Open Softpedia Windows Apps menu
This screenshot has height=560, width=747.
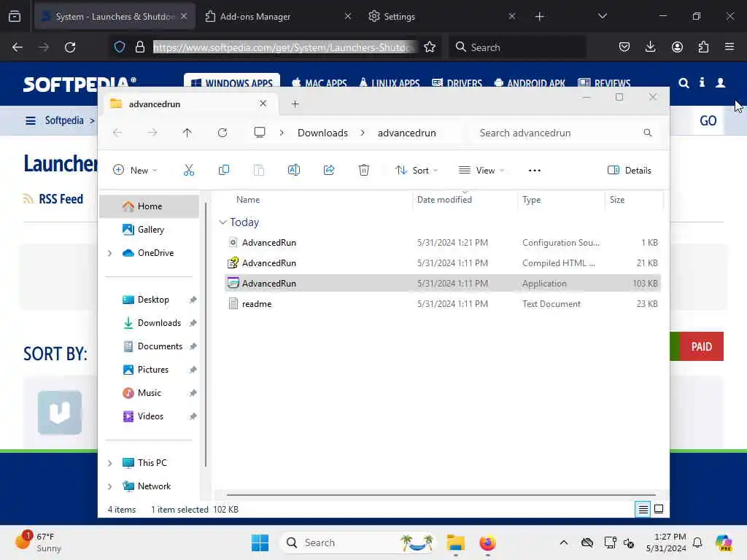coord(232,83)
